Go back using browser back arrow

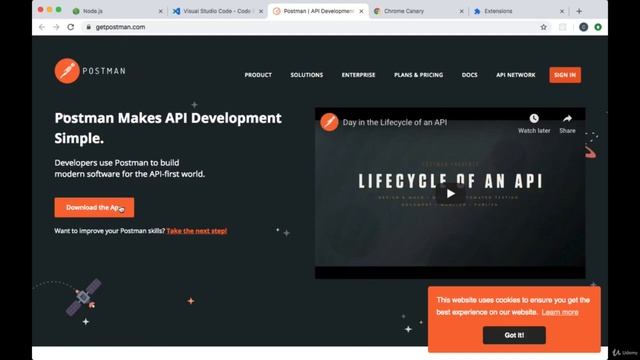point(42,27)
